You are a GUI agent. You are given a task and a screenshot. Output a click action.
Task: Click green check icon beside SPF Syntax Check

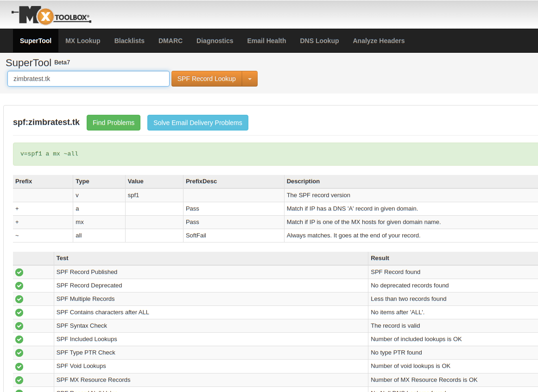(x=19, y=326)
